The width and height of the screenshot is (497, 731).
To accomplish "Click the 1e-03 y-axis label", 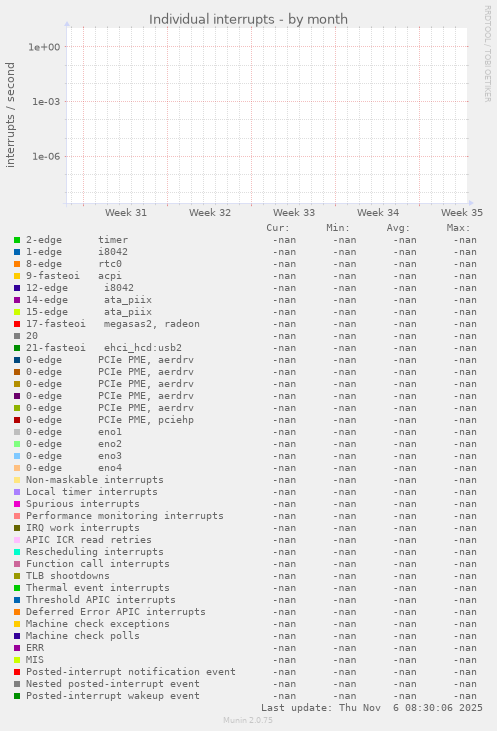I will pyautogui.click(x=46, y=102).
